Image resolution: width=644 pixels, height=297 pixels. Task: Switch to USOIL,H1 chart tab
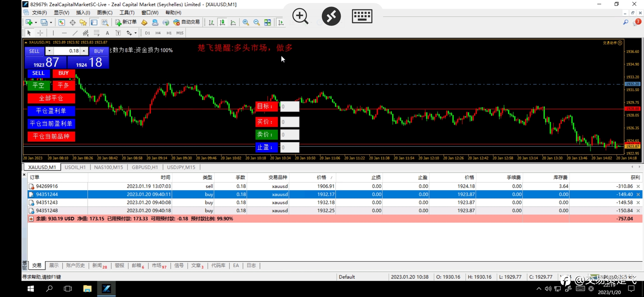coord(75,167)
